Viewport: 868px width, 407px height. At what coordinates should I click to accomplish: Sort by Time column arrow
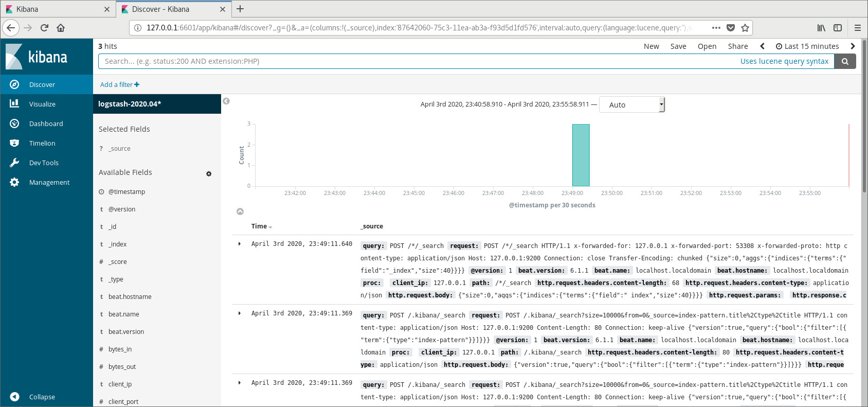(270, 227)
